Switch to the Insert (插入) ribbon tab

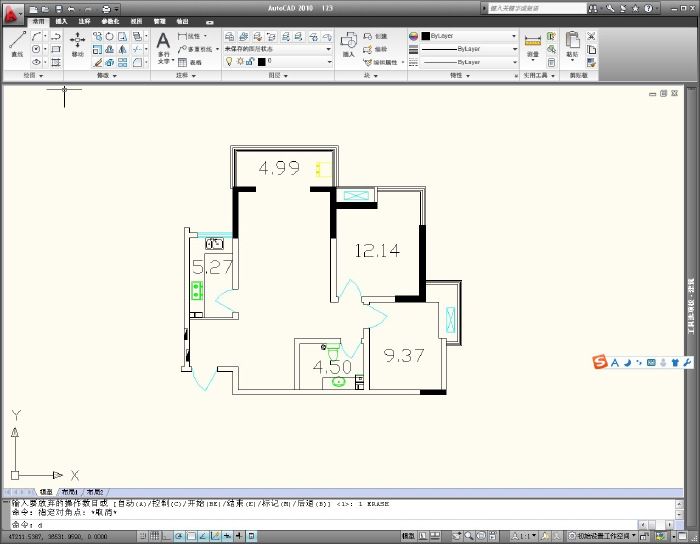(61, 20)
